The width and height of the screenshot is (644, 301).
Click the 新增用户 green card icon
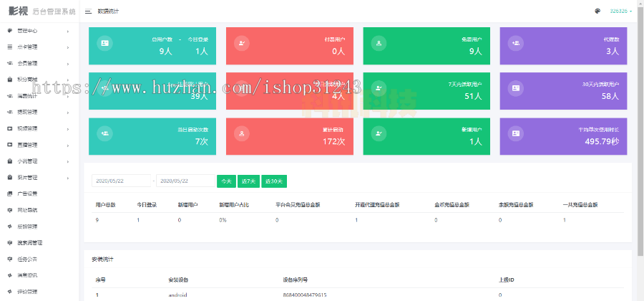[x=379, y=133]
